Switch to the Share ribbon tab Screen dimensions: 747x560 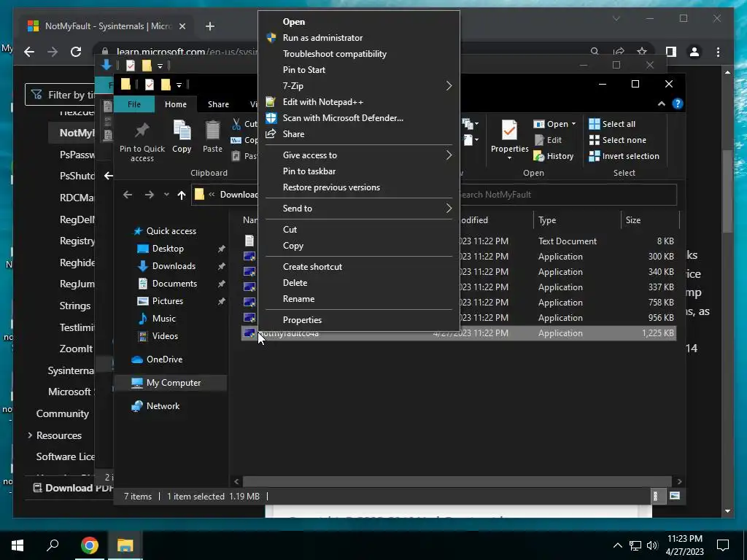click(218, 104)
